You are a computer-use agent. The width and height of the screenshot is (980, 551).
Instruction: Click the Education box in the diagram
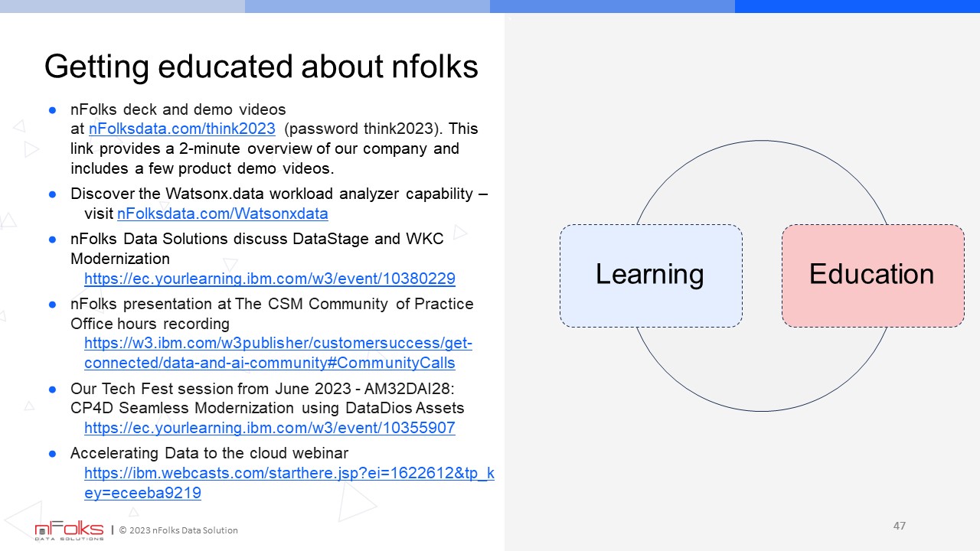click(x=872, y=275)
